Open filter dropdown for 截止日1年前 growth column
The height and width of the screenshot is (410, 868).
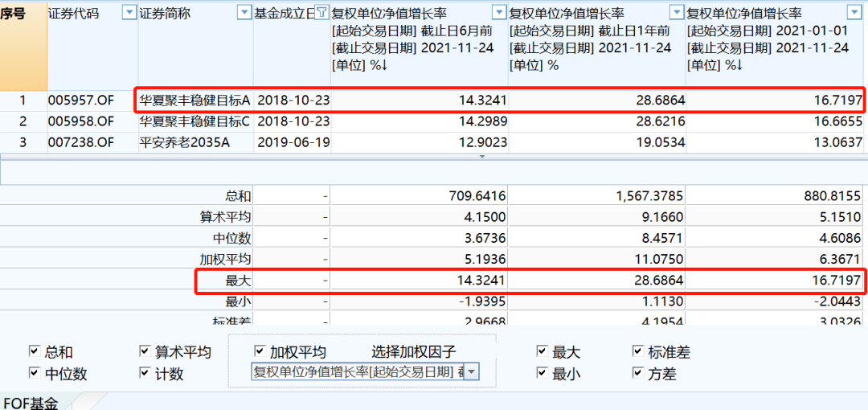pyautogui.click(x=677, y=14)
